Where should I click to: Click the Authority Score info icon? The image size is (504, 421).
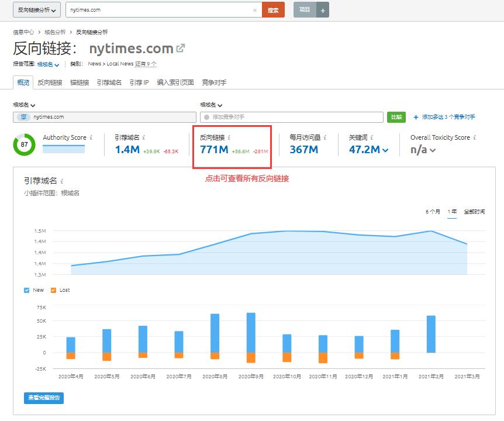91,139
